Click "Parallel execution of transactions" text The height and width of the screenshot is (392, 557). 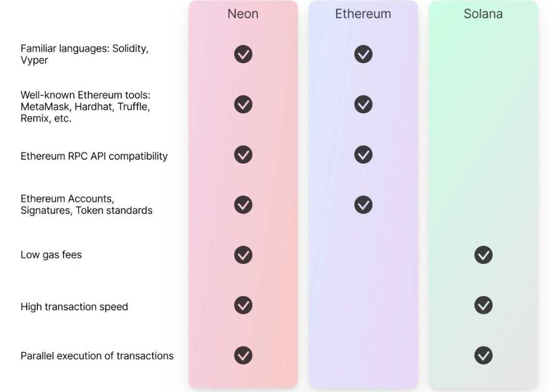(97, 356)
